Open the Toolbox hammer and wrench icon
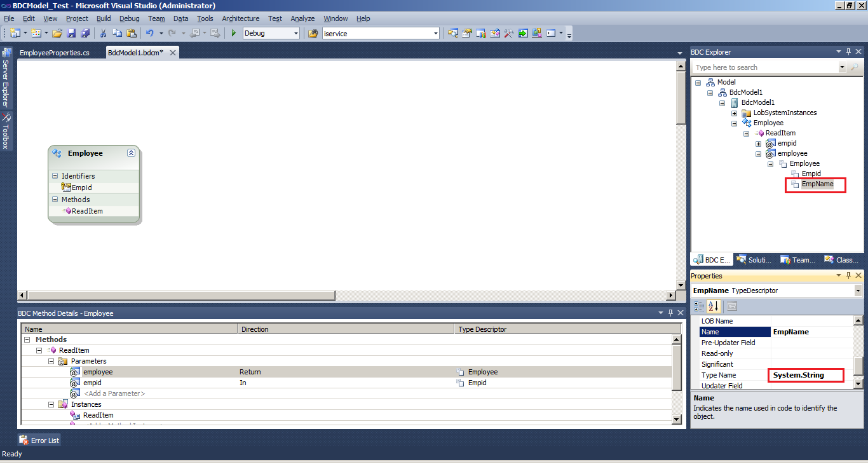Image resolution: width=868 pixels, height=464 pixels. coord(508,33)
